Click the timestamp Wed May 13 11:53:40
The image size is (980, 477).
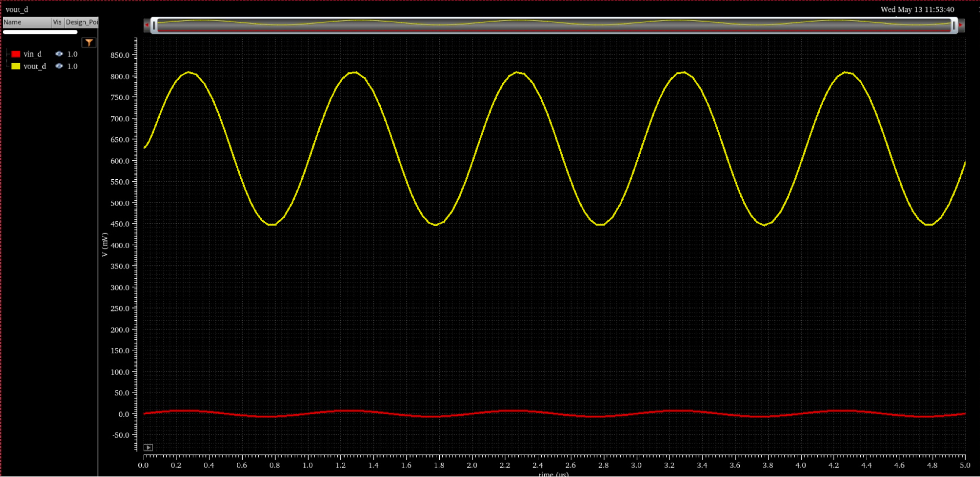[x=918, y=9]
